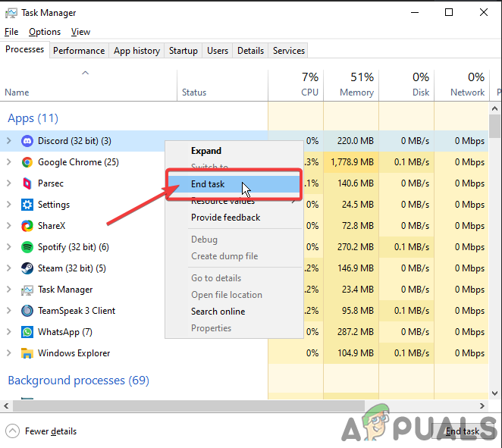Collapse view with Fewer details arrow icon
This screenshot has height=448, width=502.
[x=12, y=431]
